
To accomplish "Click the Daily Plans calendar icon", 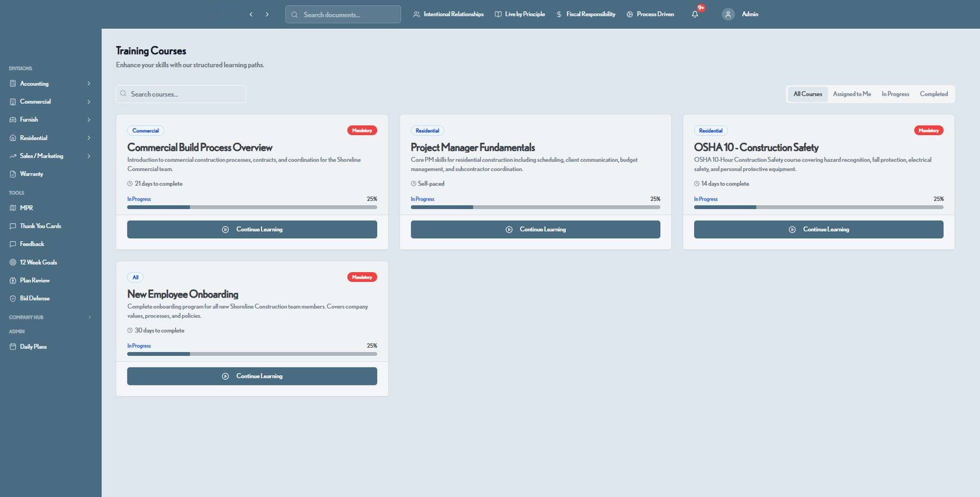I will (x=13, y=347).
